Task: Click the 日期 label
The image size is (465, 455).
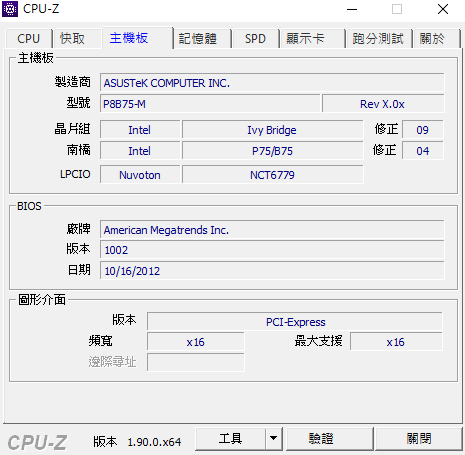Action: (79, 270)
